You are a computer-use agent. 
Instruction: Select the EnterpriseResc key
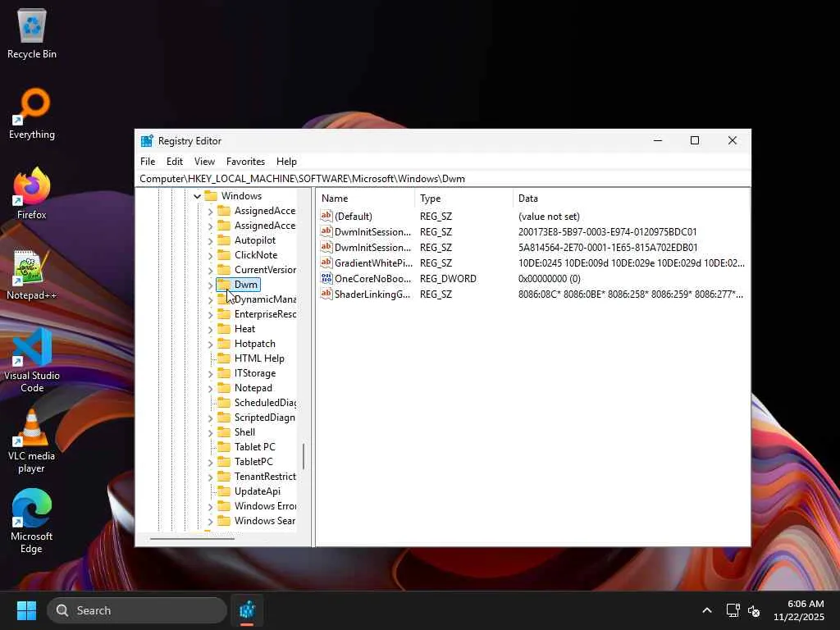tap(265, 314)
